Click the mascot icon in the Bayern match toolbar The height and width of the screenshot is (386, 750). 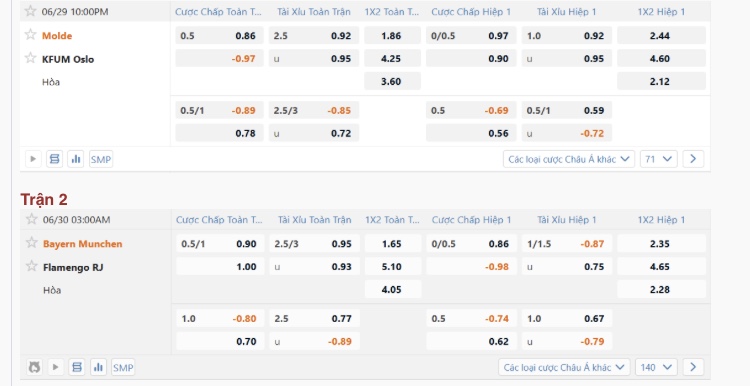[x=34, y=367]
